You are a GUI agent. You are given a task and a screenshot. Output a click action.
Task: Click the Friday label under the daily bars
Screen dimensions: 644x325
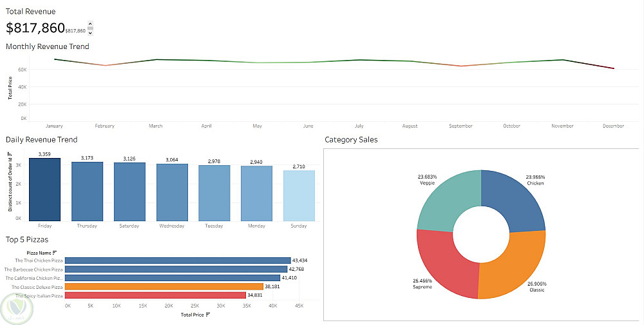45,226
